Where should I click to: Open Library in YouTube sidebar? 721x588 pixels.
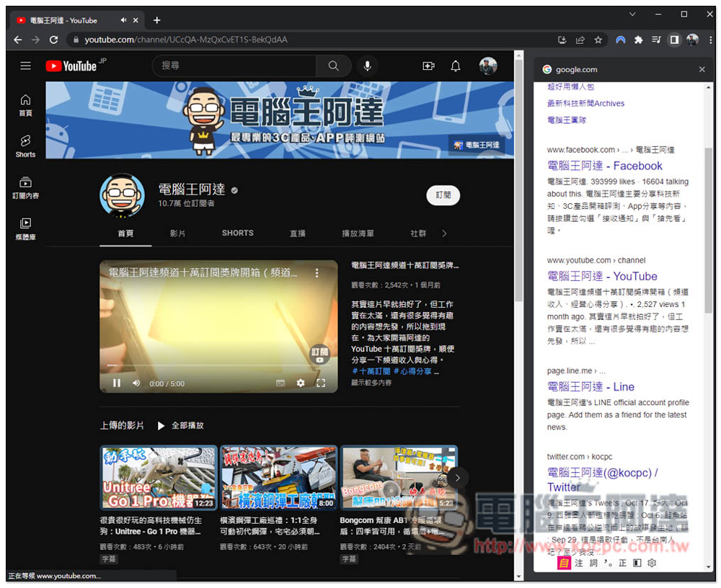click(x=26, y=229)
